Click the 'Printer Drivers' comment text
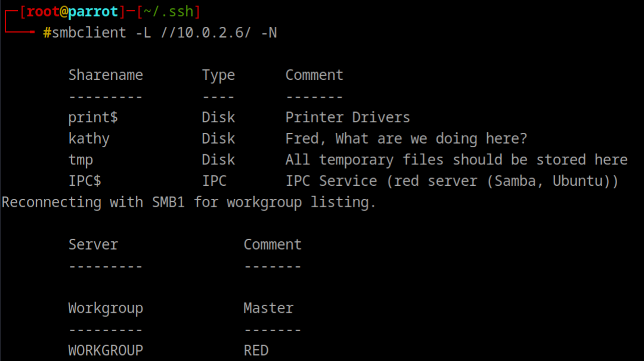This screenshot has width=644, height=361. pyautogui.click(x=348, y=117)
